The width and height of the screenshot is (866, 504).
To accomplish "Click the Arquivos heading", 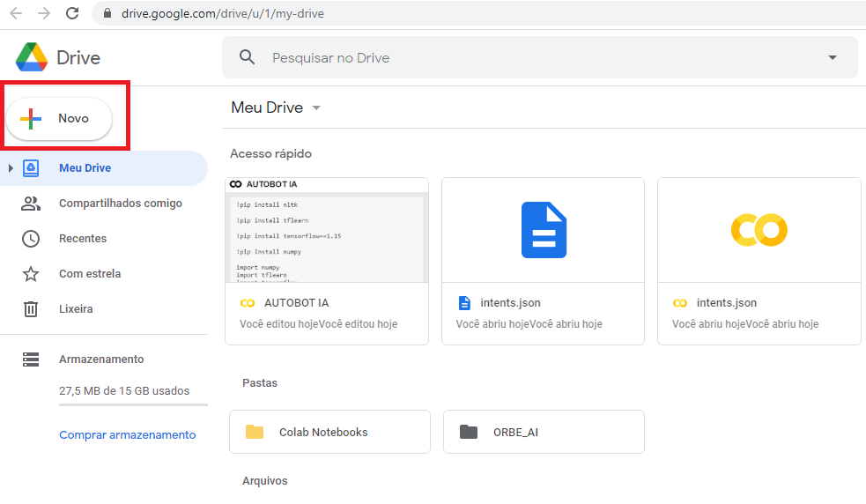I will [x=265, y=481].
